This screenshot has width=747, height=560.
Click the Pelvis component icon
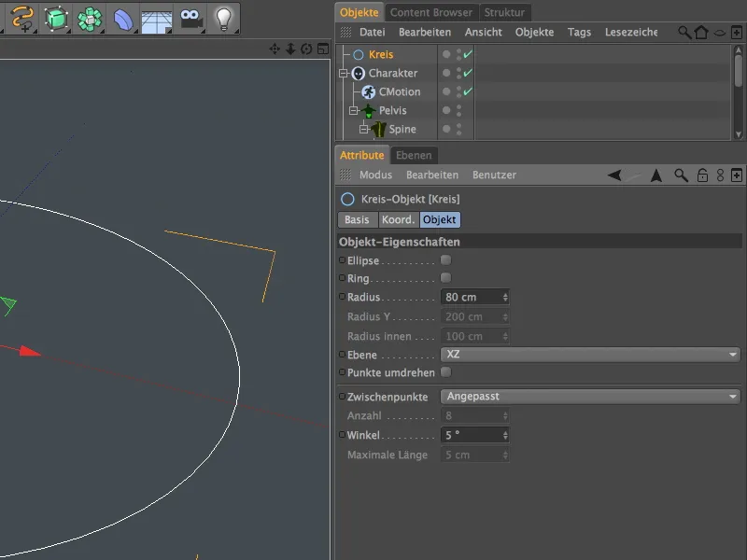tap(368, 111)
